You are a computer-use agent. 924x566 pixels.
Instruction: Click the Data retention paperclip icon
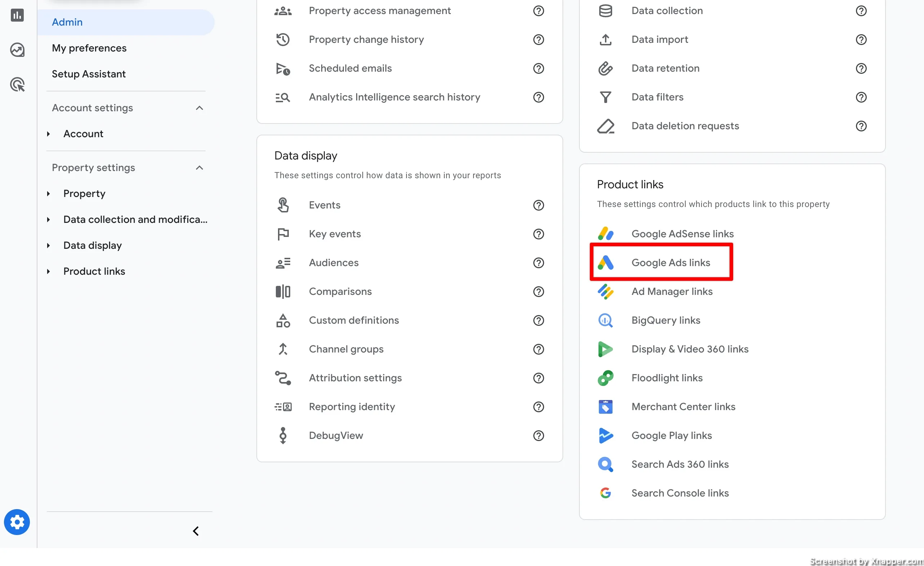(x=605, y=69)
